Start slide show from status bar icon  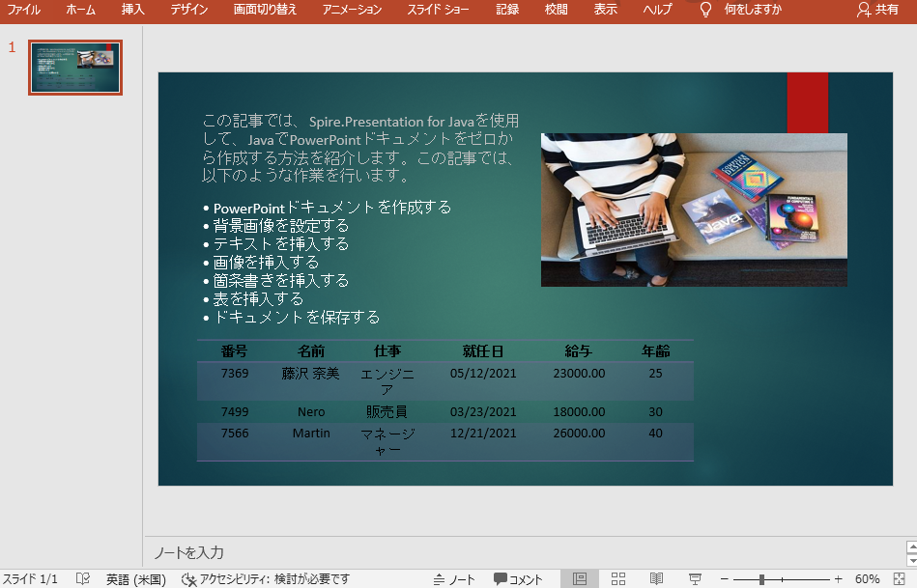[x=695, y=579]
